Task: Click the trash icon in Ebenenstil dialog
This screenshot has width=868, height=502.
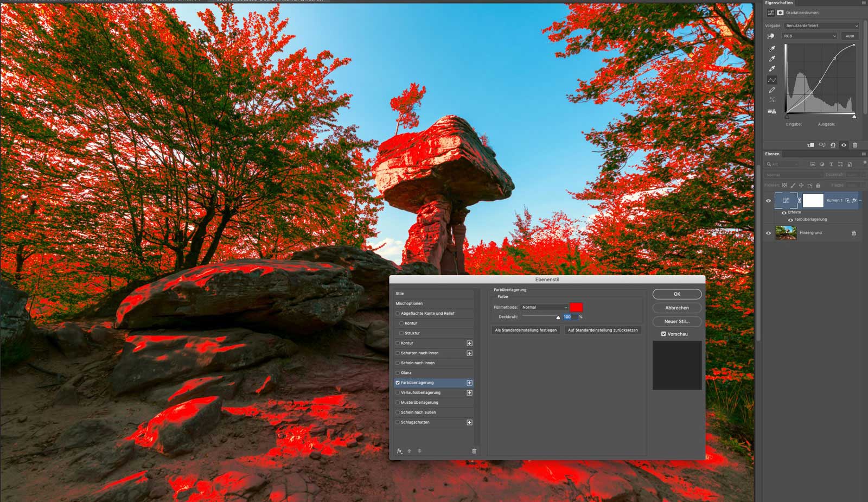Action: click(x=474, y=451)
